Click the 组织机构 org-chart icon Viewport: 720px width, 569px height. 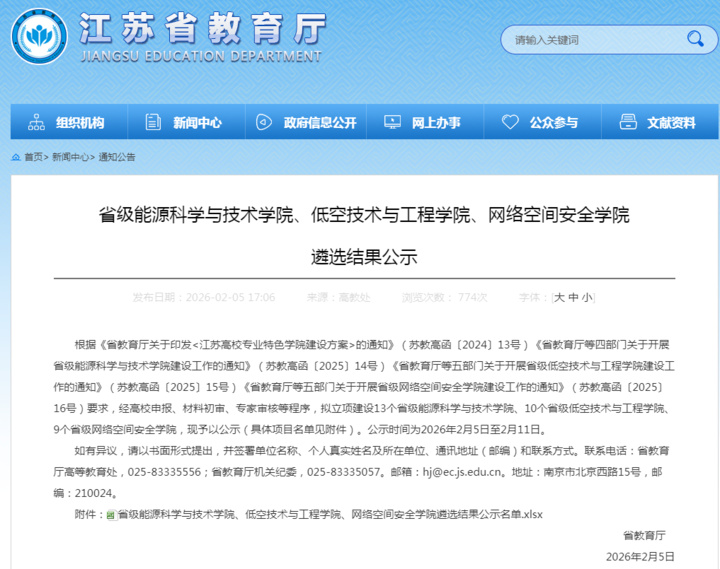[37, 122]
